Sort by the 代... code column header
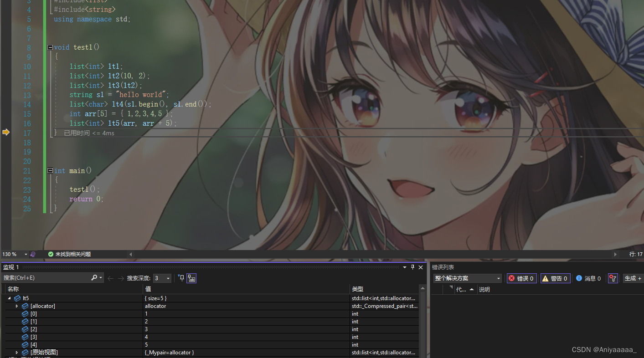This screenshot has height=358, width=644. [465, 289]
